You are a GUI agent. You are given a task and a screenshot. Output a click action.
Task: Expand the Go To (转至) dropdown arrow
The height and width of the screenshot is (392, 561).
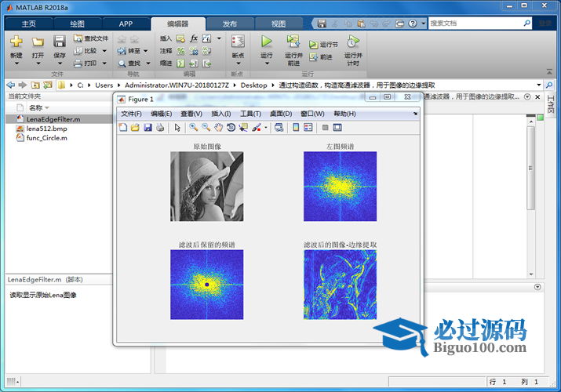click(146, 51)
